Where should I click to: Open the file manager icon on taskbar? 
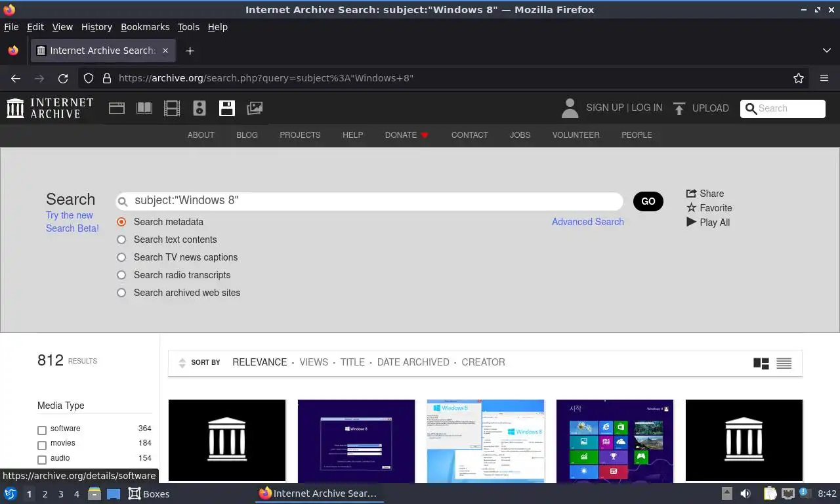point(94,493)
